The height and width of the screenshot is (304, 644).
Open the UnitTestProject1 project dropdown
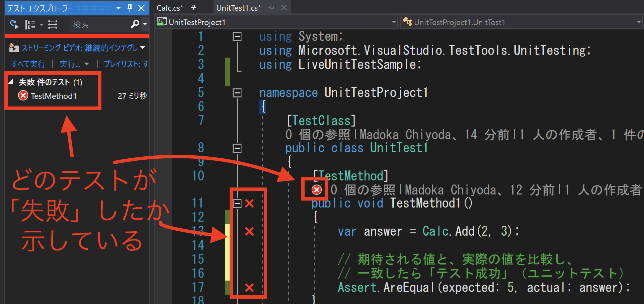click(276, 22)
